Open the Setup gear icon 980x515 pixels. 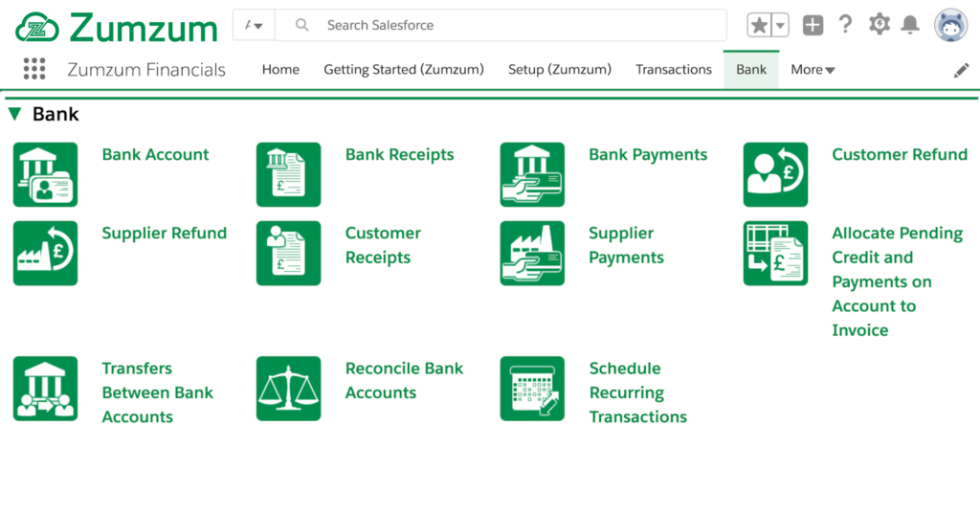pos(879,24)
